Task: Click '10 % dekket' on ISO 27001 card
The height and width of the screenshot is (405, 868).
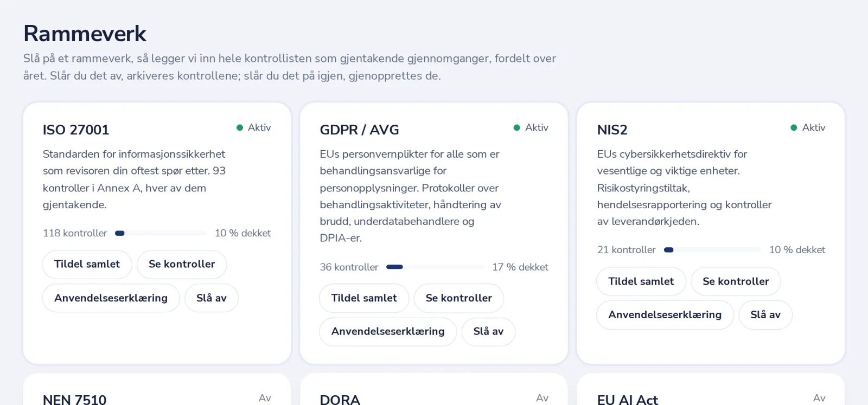Action: (243, 233)
